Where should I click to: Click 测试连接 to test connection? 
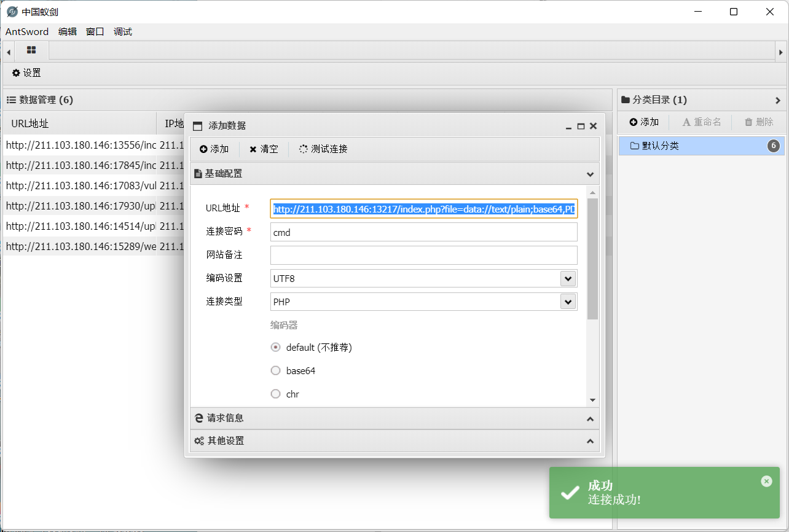click(x=323, y=149)
